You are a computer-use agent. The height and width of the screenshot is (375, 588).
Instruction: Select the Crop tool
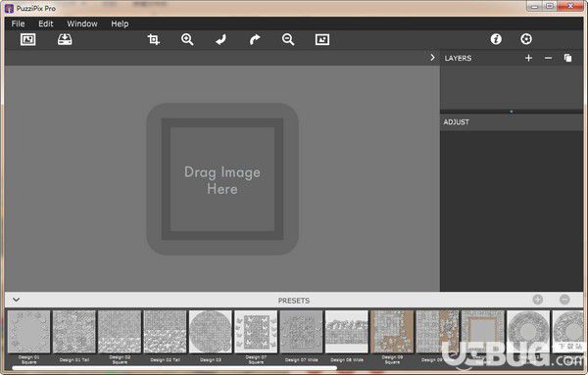(x=154, y=39)
